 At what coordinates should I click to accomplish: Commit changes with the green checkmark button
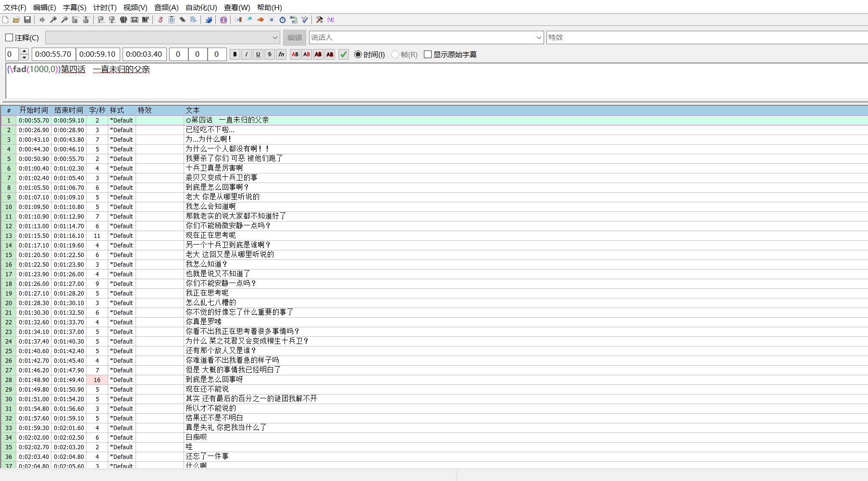tap(344, 54)
